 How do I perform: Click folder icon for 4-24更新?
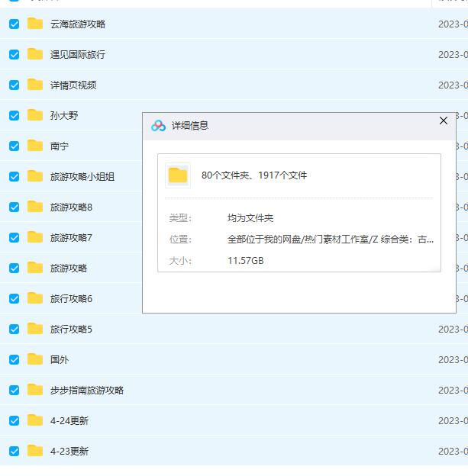pos(35,420)
